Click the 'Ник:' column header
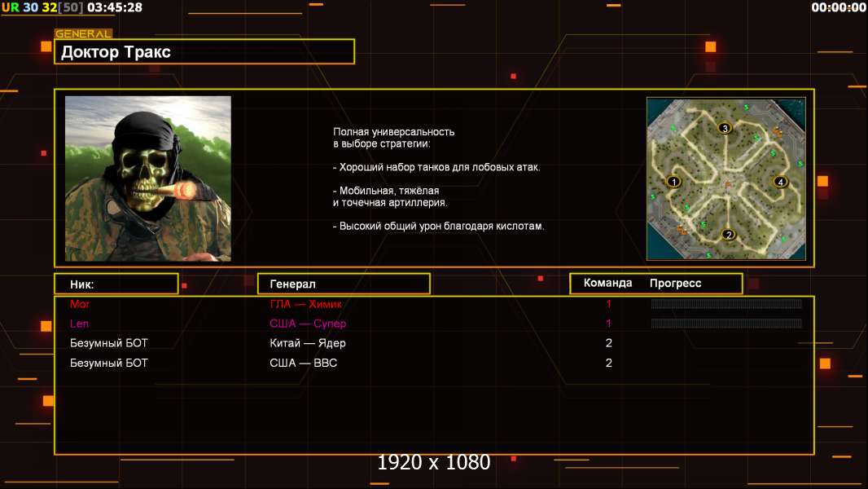Image resolution: width=868 pixels, height=489 pixels. click(x=116, y=284)
